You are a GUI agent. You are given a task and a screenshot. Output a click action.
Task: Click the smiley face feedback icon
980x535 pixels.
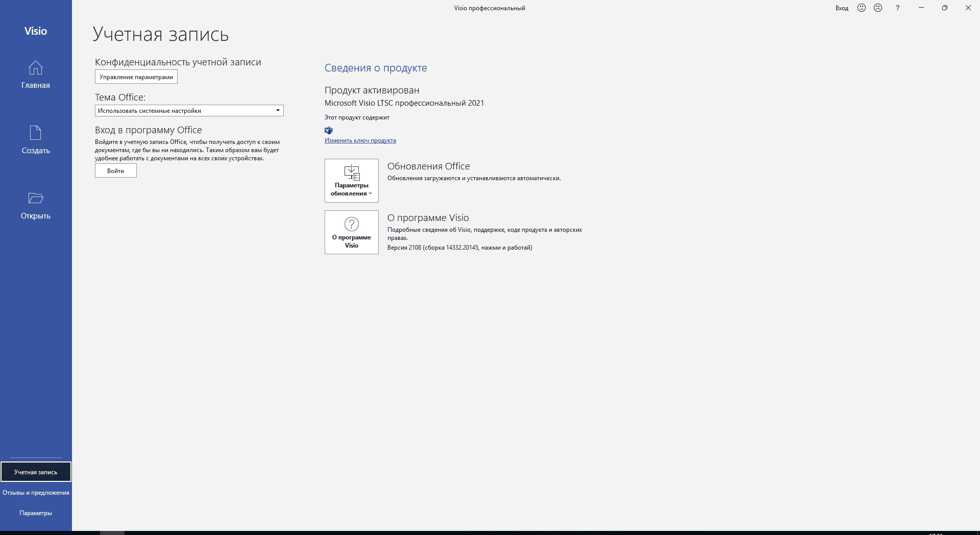862,8
